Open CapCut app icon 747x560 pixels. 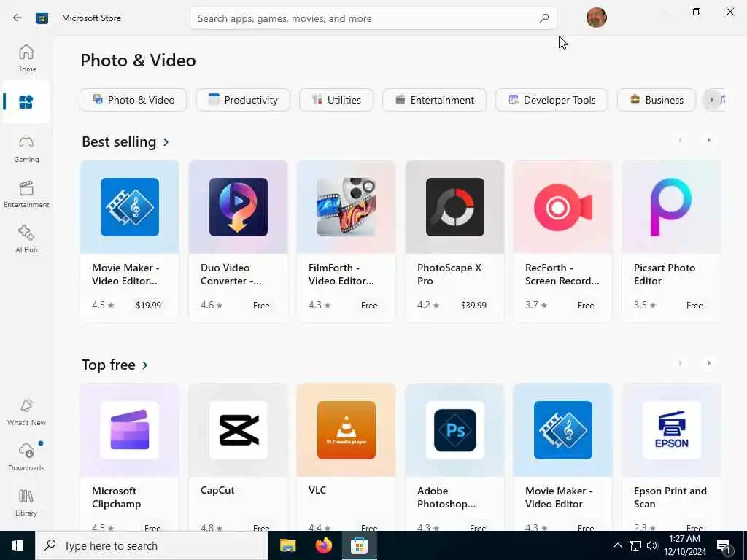coord(239,430)
